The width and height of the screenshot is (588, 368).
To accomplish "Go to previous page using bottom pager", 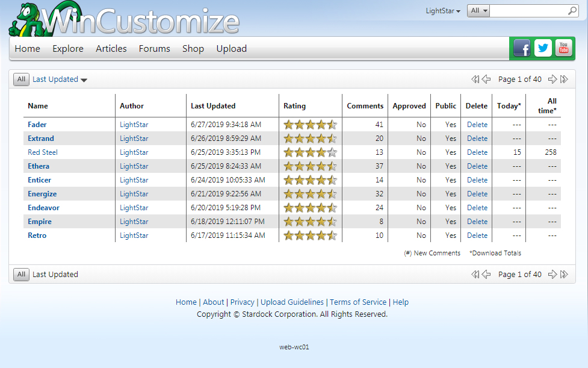I will 486,274.
